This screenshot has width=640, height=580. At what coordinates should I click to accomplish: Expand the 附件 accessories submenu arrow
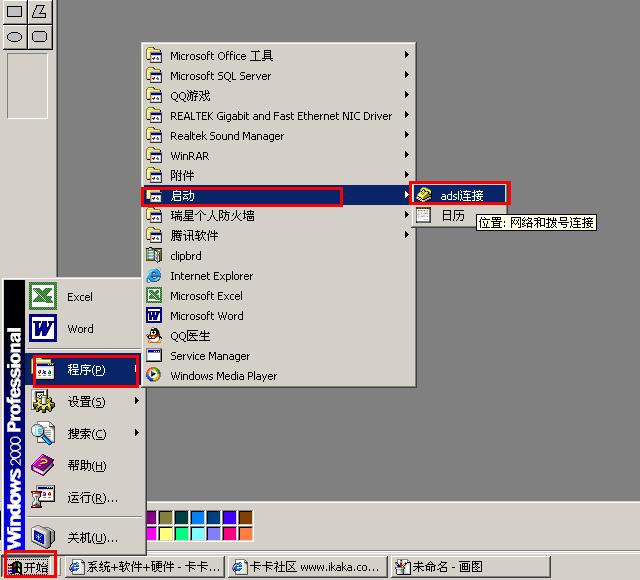coord(407,175)
